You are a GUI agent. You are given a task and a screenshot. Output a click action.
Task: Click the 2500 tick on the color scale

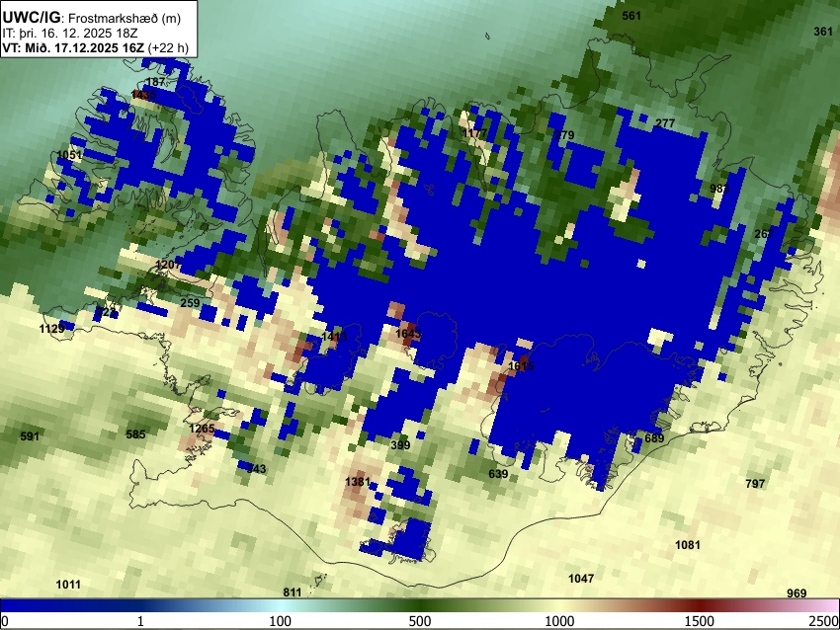tap(824, 621)
